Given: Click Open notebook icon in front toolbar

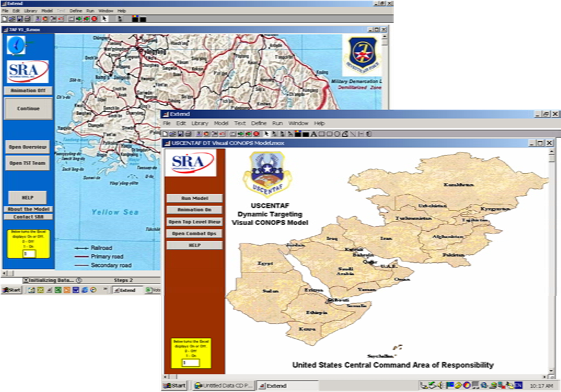Looking at the screenshot, I should tap(233, 134).
